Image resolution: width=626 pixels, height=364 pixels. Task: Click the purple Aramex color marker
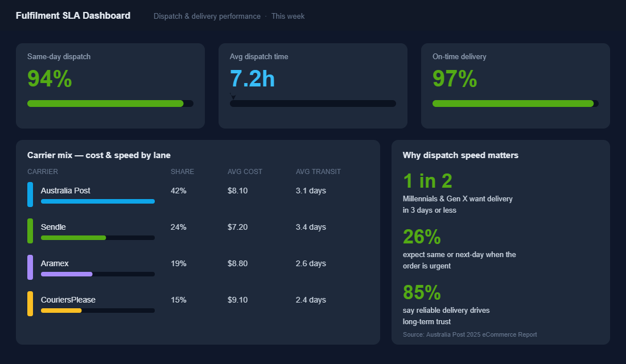tap(30, 267)
